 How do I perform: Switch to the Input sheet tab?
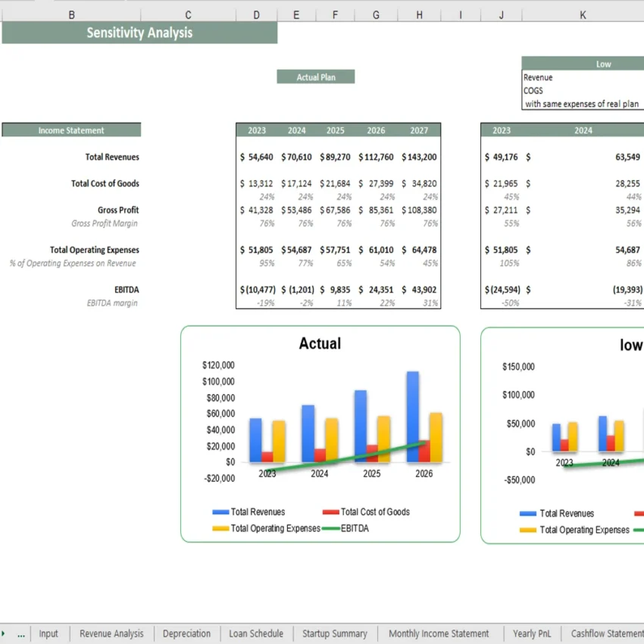coord(48,633)
